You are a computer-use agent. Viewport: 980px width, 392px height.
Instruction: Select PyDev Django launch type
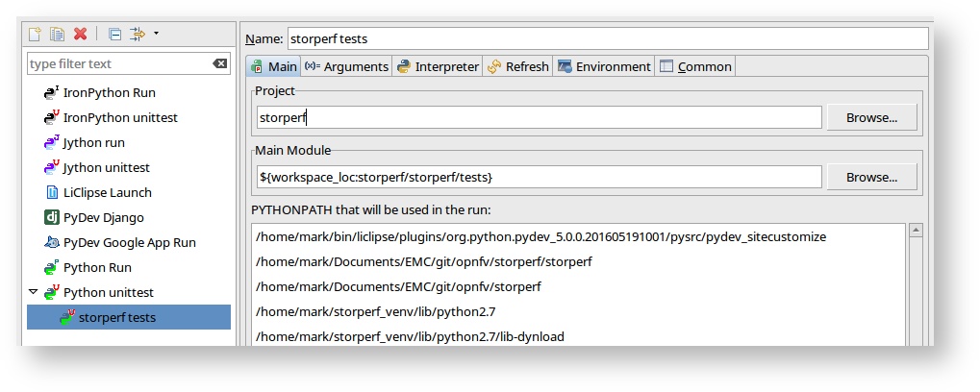click(103, 217)
